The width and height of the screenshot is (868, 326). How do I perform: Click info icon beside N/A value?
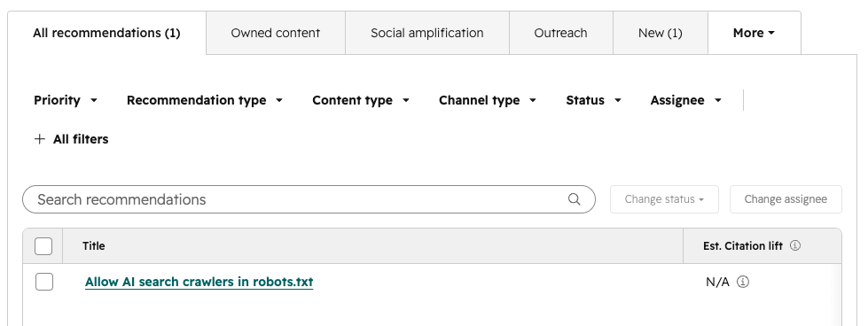(x=744, y=282)
